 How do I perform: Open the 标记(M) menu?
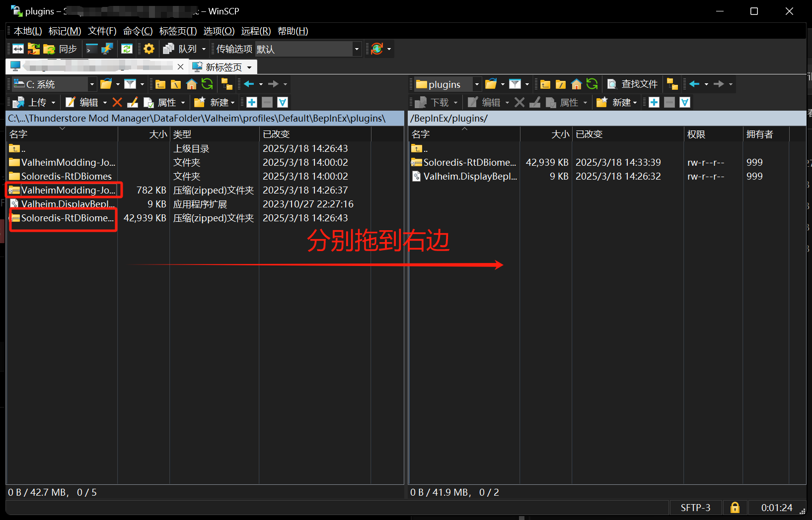coord(65,31)
